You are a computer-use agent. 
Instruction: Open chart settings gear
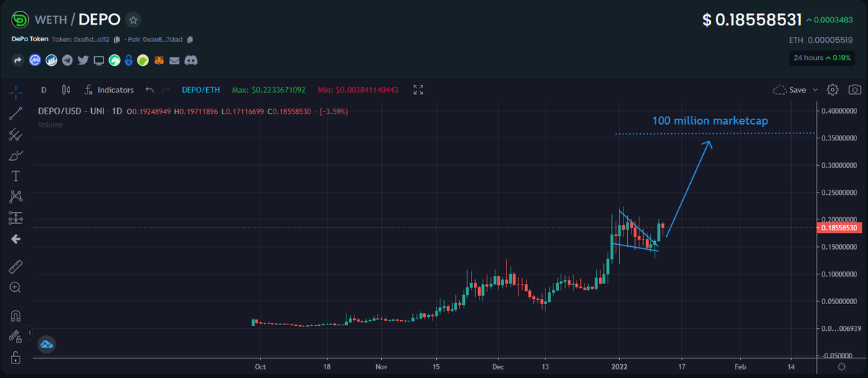[833, 90]
